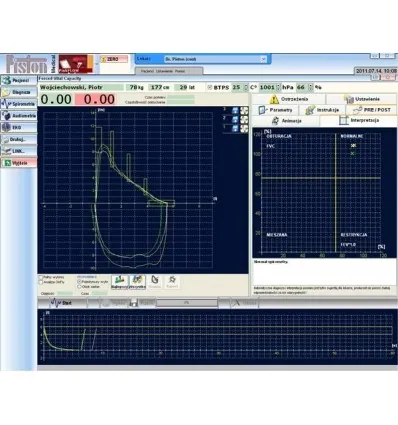The height and width of the screenshot is (425, 398).
Task: Click the greyed button right of Start
Action: pyautogui.click(x=114, y=303)
